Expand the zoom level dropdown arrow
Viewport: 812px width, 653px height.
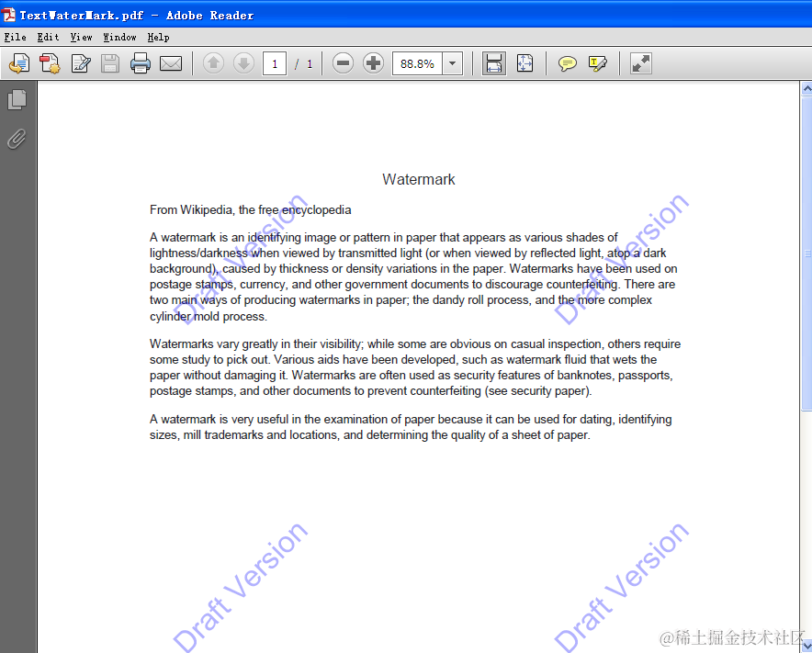[453, 63]
